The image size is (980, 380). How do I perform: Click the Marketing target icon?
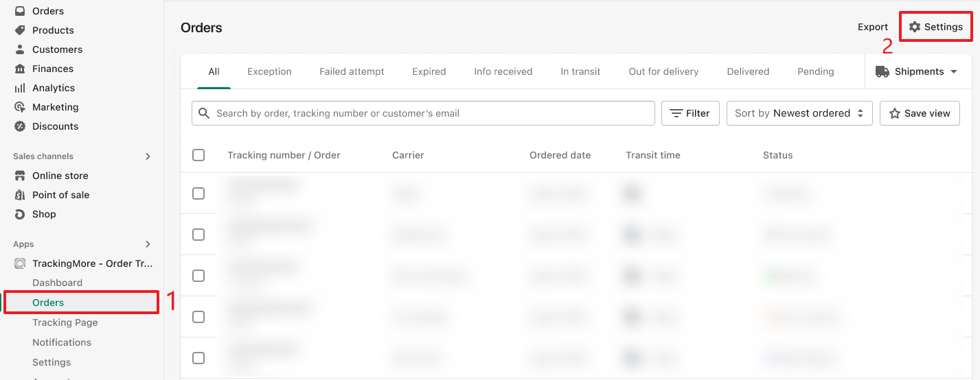(20, 107)
